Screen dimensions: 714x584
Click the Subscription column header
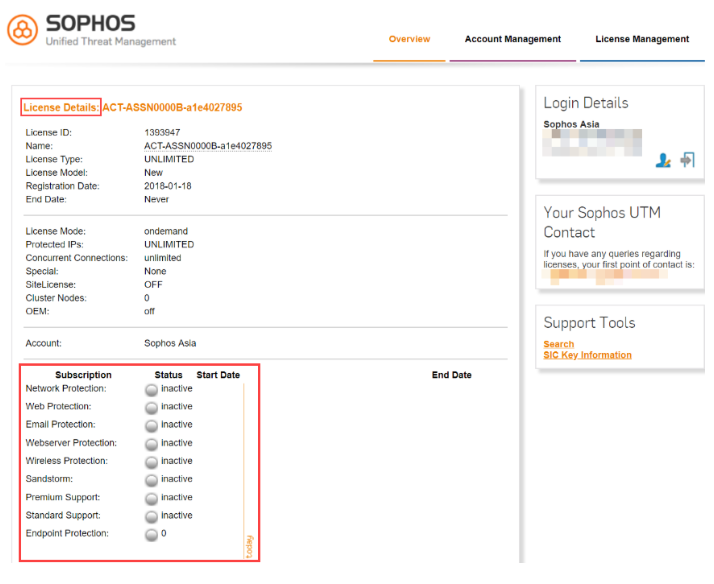tap(83, 375)
